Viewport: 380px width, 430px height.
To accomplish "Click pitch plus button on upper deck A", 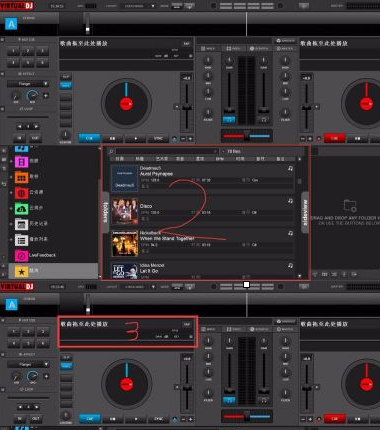I will pos(190,139).
